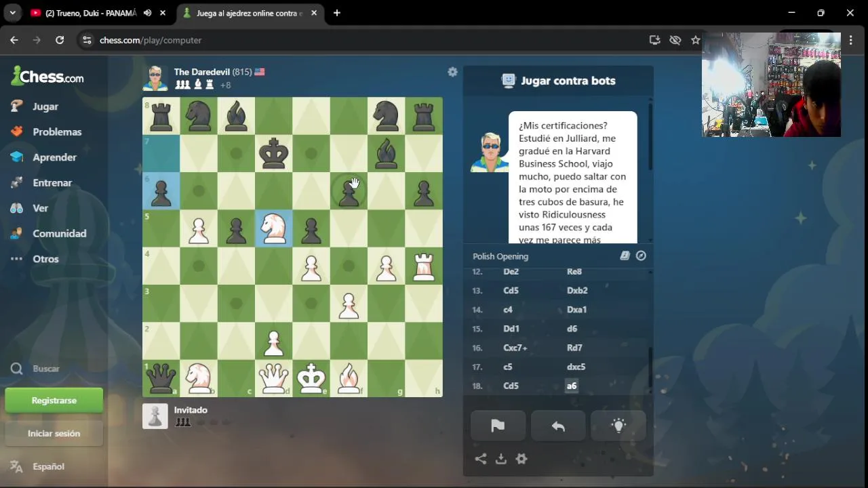Click the hint lightbulb button
868x488 pixels.
pyautogui.click(x=618, y=426)
